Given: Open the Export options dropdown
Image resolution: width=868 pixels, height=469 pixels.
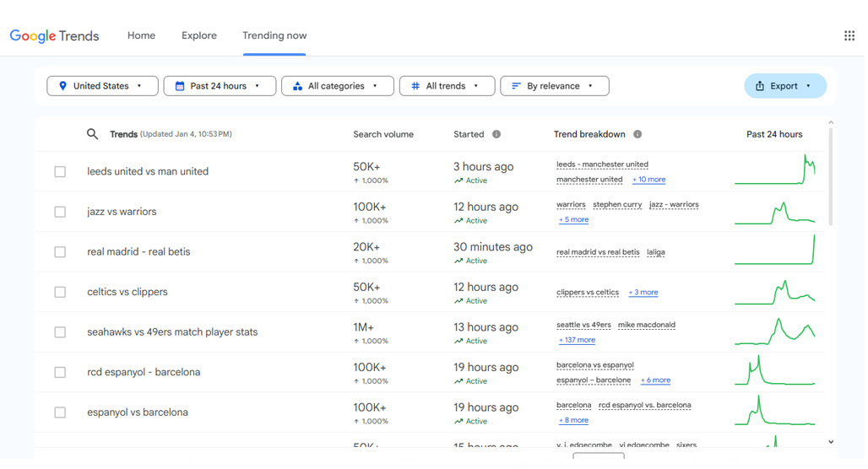Looking at the screenshot, I should click(785, 86).
